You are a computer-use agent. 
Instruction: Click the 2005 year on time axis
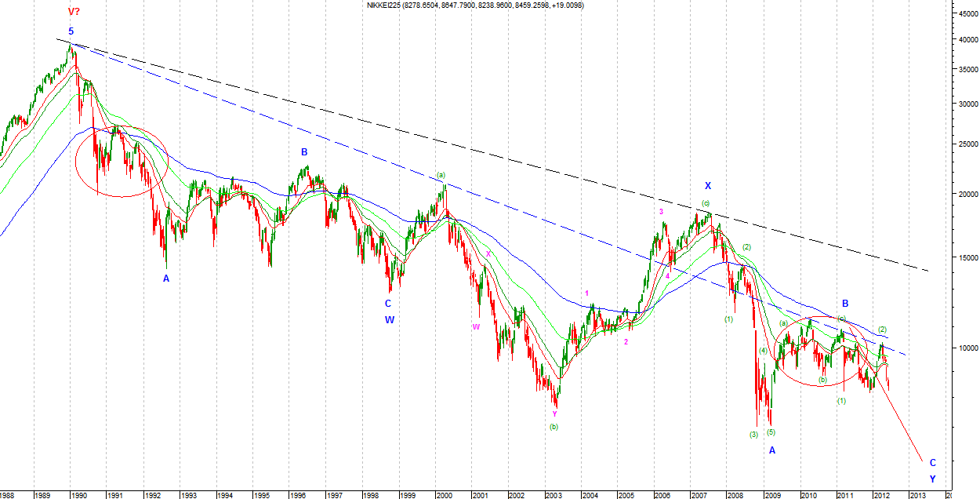(x=626, y=495)
